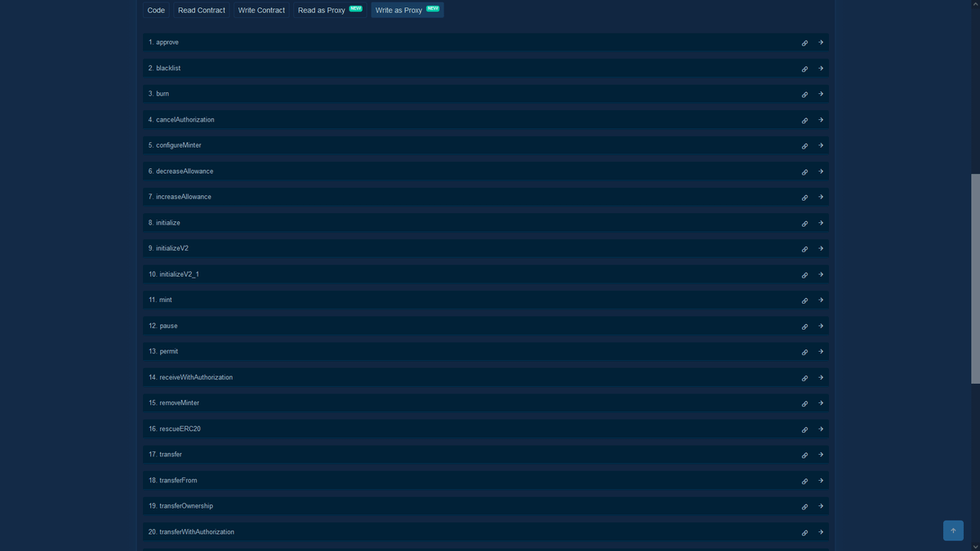Copy link icon for transfer function

pyautogui.click(x=804, y=455)
